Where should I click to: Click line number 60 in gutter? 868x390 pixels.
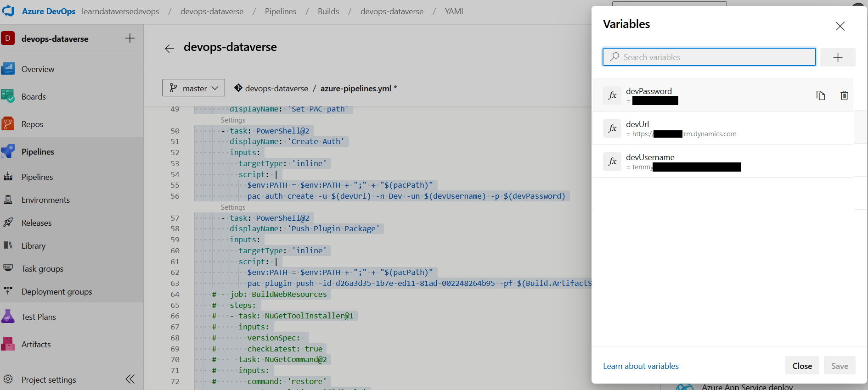tap(175, 251)
